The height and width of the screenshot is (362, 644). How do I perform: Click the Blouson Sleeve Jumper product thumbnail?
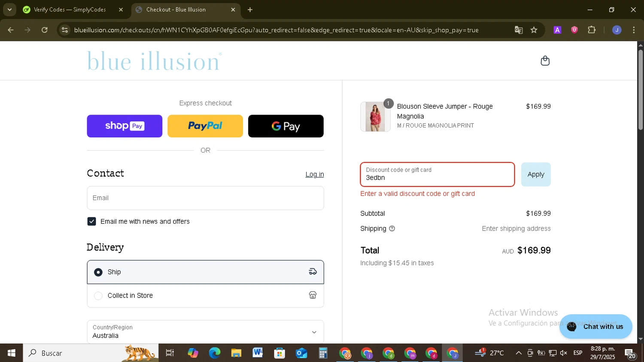tap(375, 116)
